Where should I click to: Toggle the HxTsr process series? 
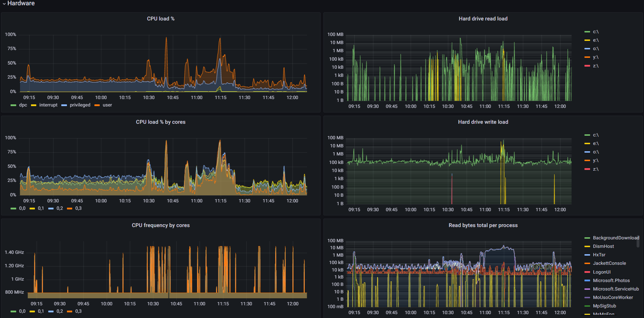click(x=599, y=255)
